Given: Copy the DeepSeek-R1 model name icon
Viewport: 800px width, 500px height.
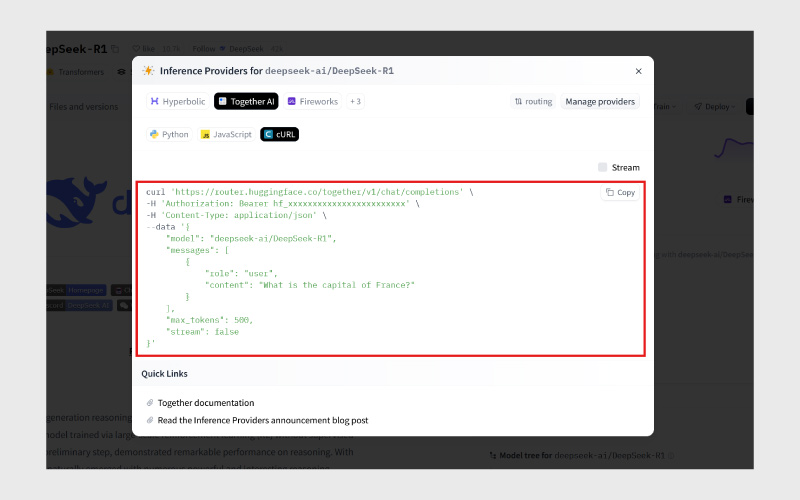Looking at the screenshot, I should click(115, 48).
